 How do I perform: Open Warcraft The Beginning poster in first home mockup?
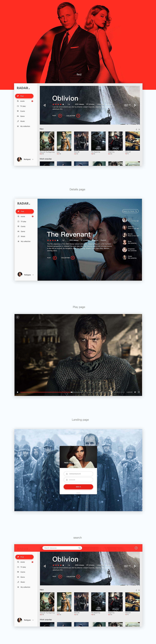coord(47,141)
